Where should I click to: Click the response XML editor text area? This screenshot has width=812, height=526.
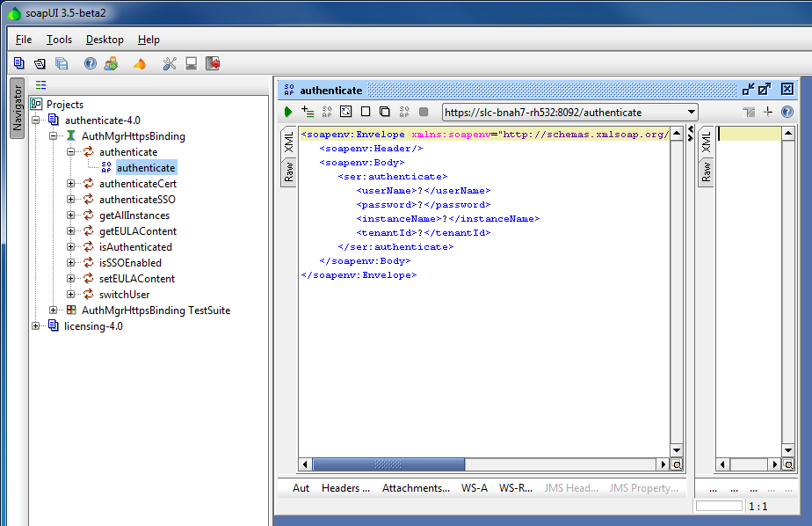[x=749, y=293]
